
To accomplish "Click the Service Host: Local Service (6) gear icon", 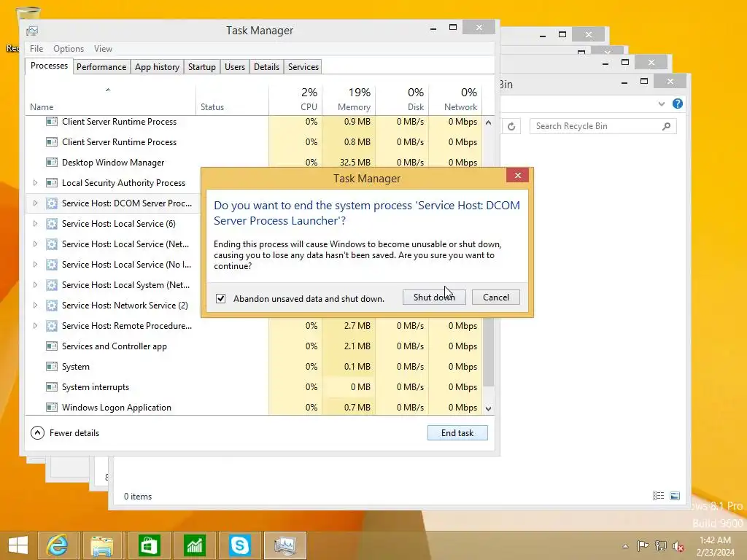I will (52, 224).
